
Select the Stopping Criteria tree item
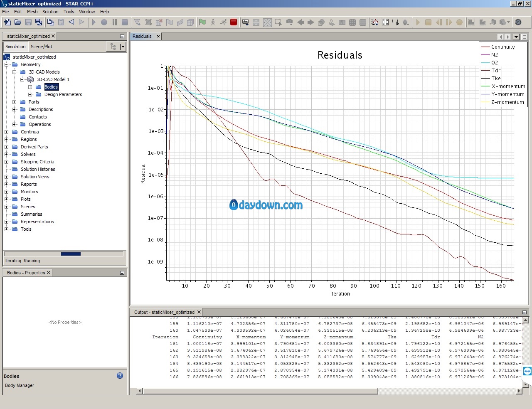(x=37, y=162)
